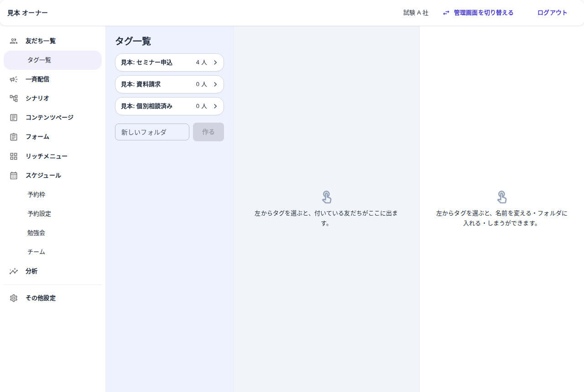Screen dimensions: 584x392
Task: Click the chart icon beside 分析
Action: 14,271
